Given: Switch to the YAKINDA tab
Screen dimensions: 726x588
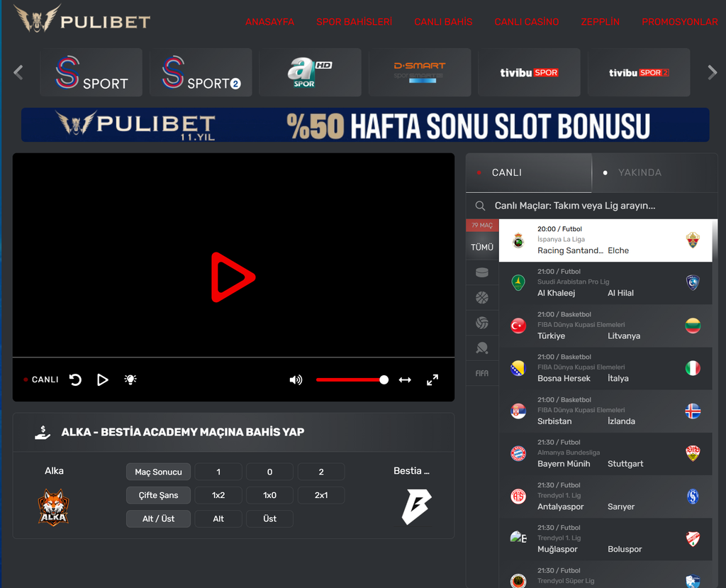Looking at the screenshot, I should coord(654,172).
